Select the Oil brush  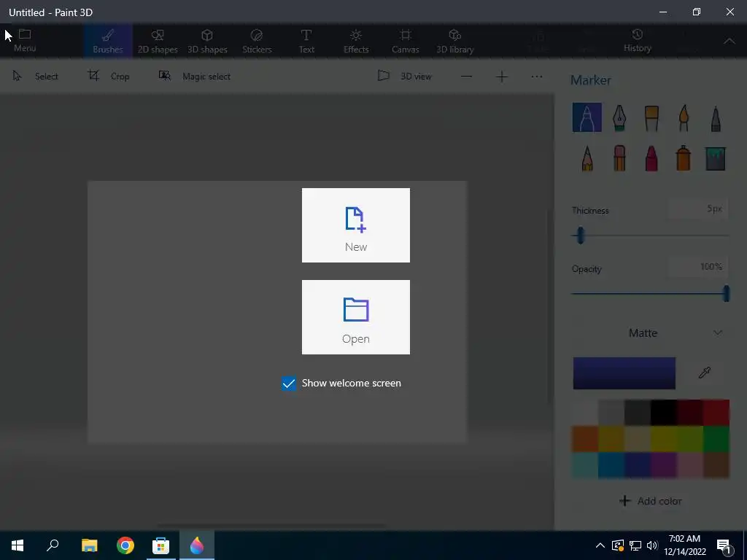pyautogui.click(x=651, y=117)
